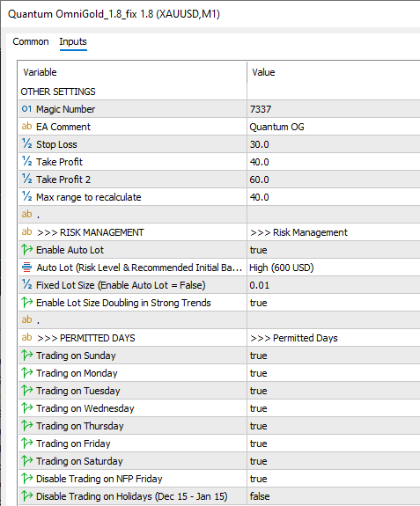Toggle the Enable Auto Lot true value
Screen dimensions: 420x506
pyautogui.click(x=258, y=250)
